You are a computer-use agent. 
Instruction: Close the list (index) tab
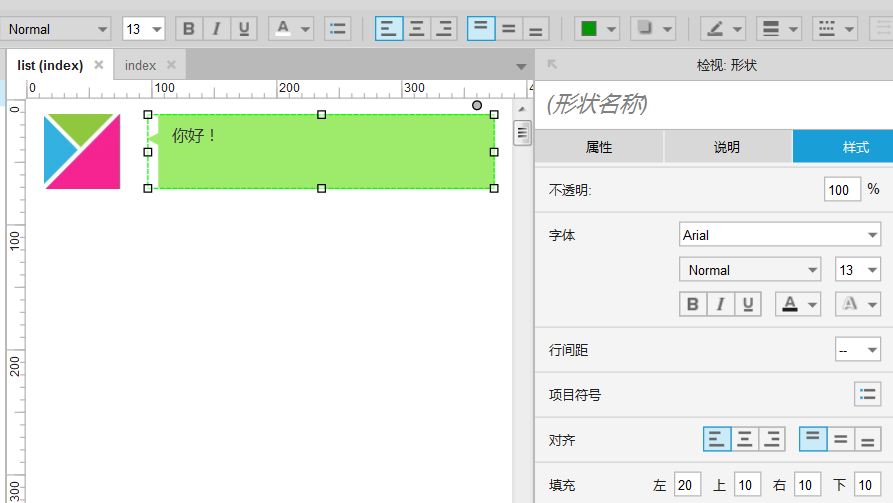coord(99,65)
